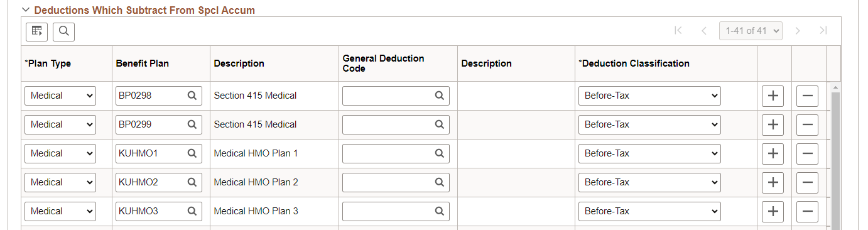
Task: Add a row after BP0299 row
Action: [x=773, y=124]
